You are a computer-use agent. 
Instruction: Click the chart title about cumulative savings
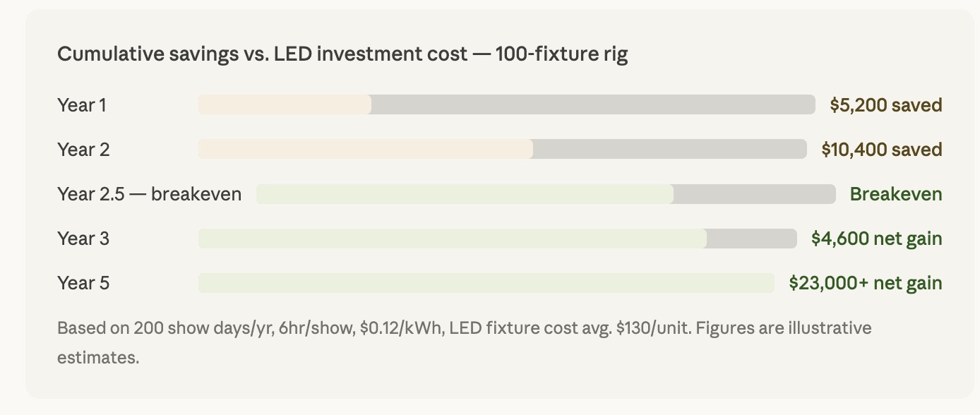tap(342, 54)
